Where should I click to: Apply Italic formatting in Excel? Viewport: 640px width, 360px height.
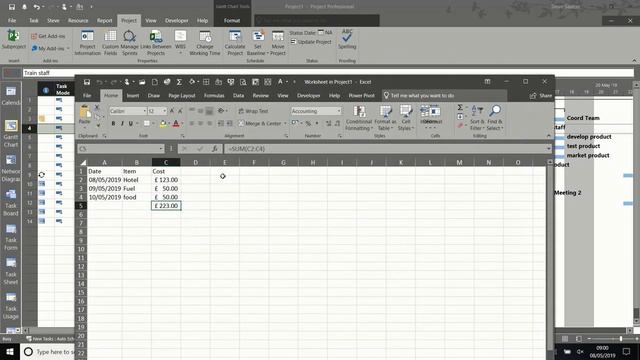pyautogui.click(x=122, y=123)
